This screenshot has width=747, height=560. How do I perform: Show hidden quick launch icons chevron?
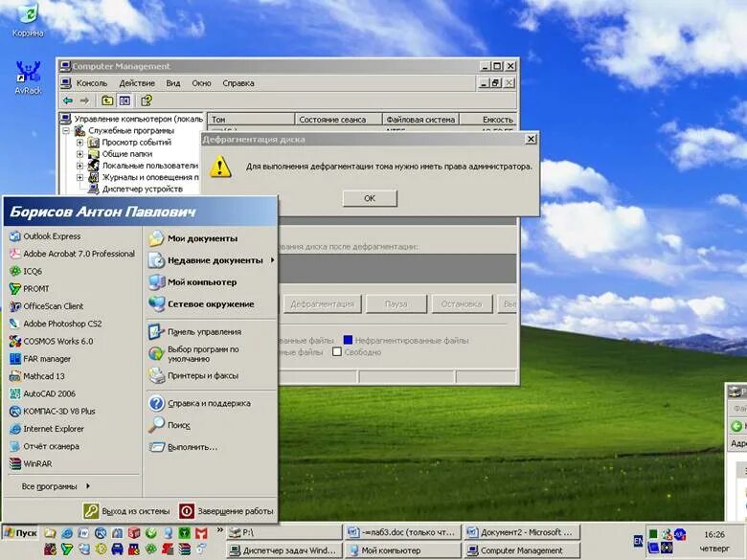[219, 529]
